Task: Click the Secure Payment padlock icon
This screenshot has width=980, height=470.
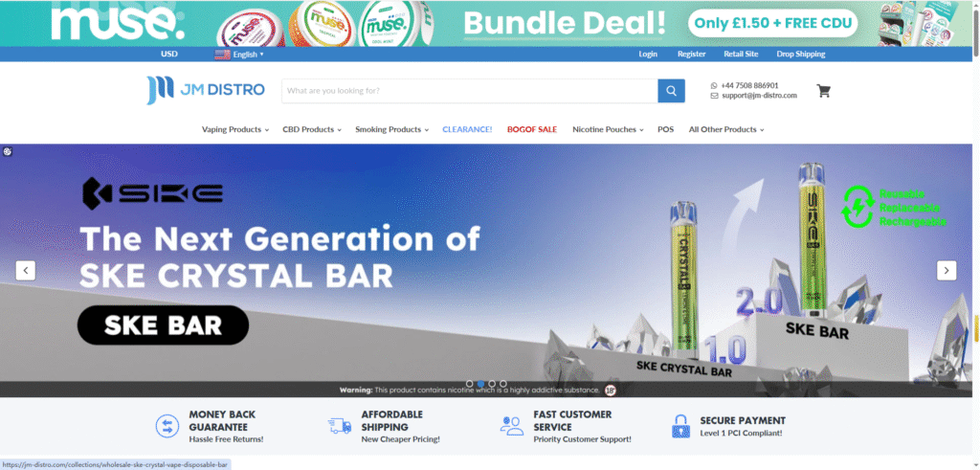Action: (680, 426)
